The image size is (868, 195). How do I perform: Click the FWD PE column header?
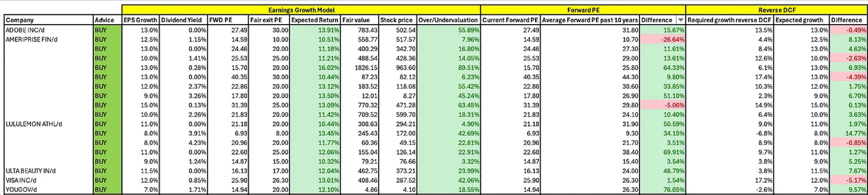click(228, 20)
